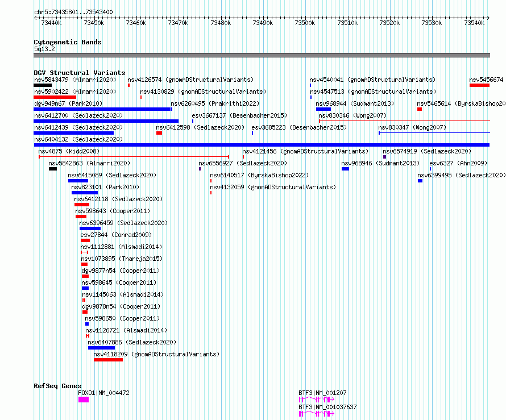
Task: Click the DGV Structural Variants track title
Action: point(80,73)
